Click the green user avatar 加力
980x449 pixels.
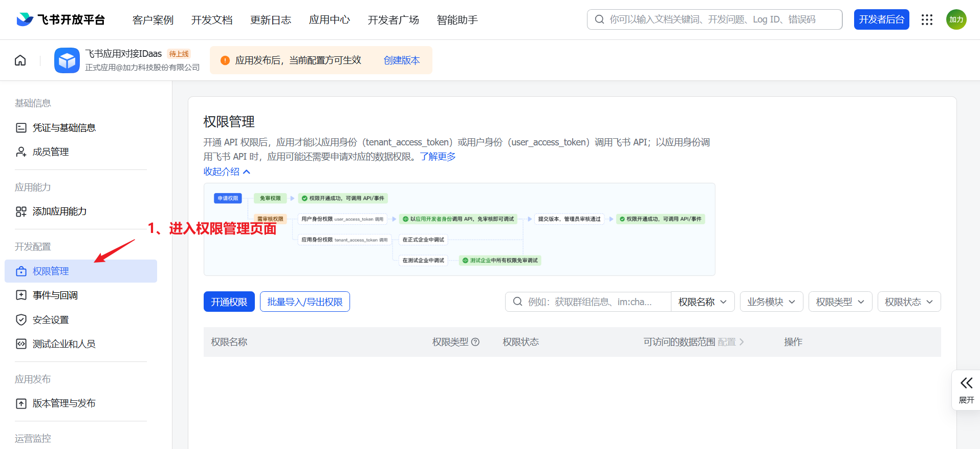(x=956, y=19)
